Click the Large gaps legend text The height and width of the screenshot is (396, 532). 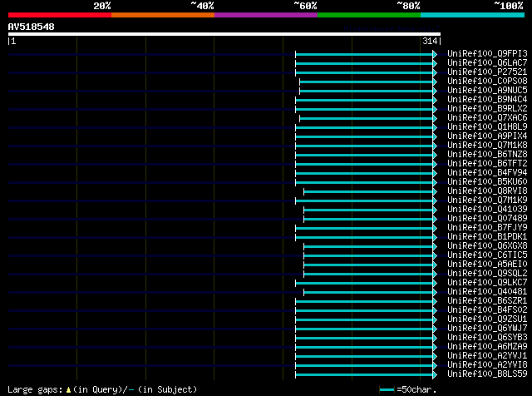102,389
